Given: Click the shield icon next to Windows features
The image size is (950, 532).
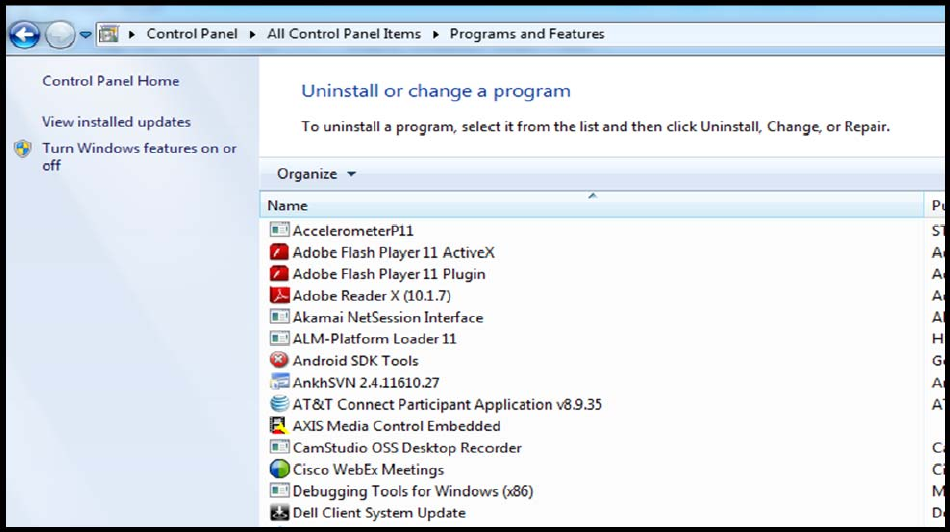Looking at the screenshot, I should [23, 148].
